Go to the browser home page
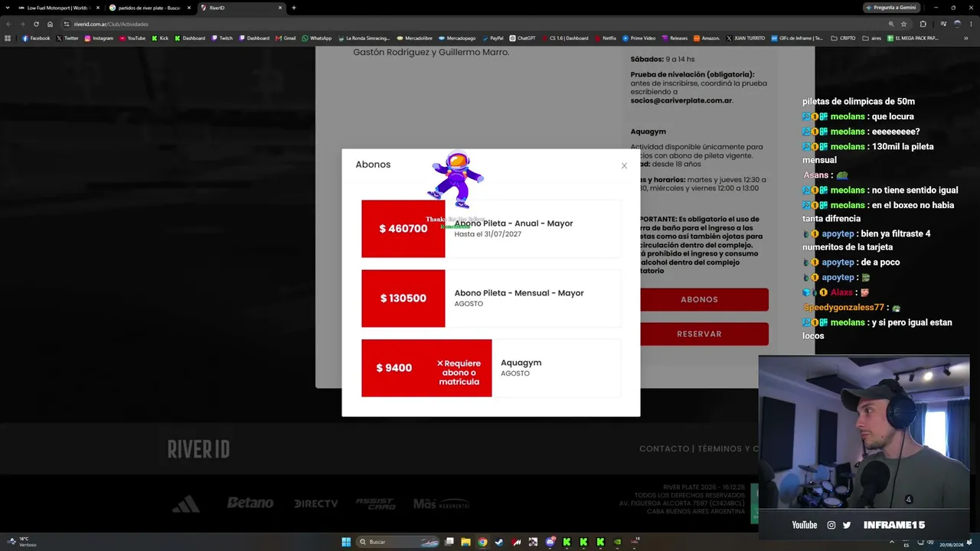The width and height of the screenshot is (980, 551). (51, 24)
